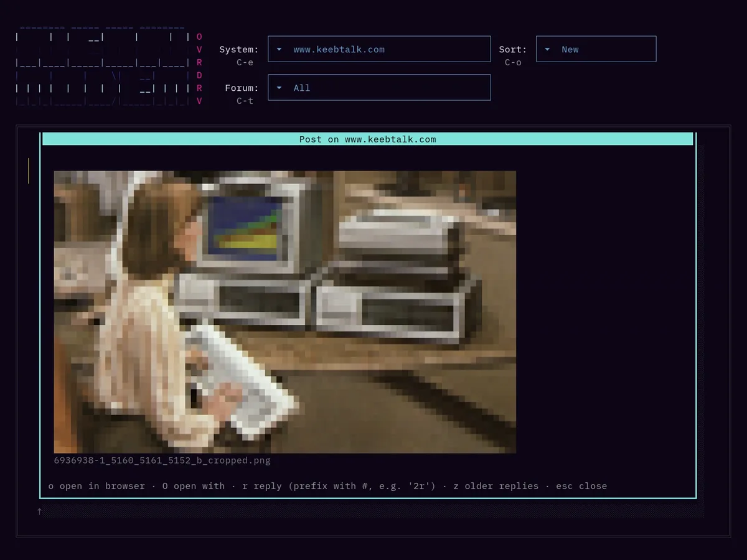Image resolution: width=747 pixels, height=560 pixels.
Task: Click the Sort dropdown arrow icon
Action: point(547,50)
